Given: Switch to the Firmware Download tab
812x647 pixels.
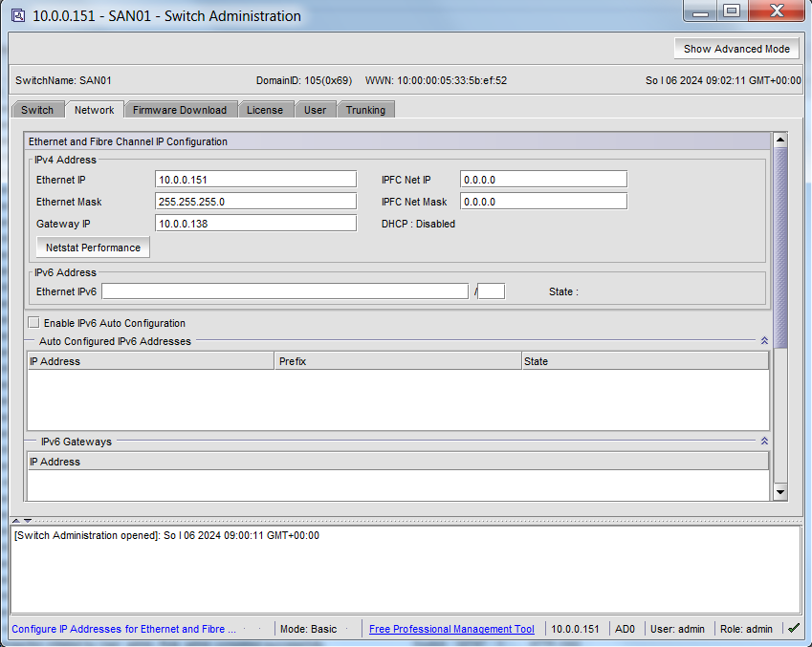Looking at the screenshot, I should point(180,110).
